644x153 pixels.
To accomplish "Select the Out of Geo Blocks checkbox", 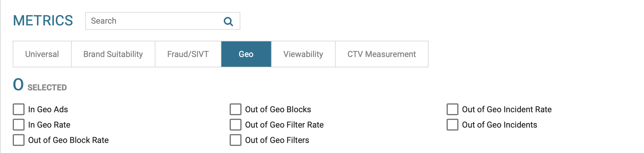I will click(x=236, y=109).
